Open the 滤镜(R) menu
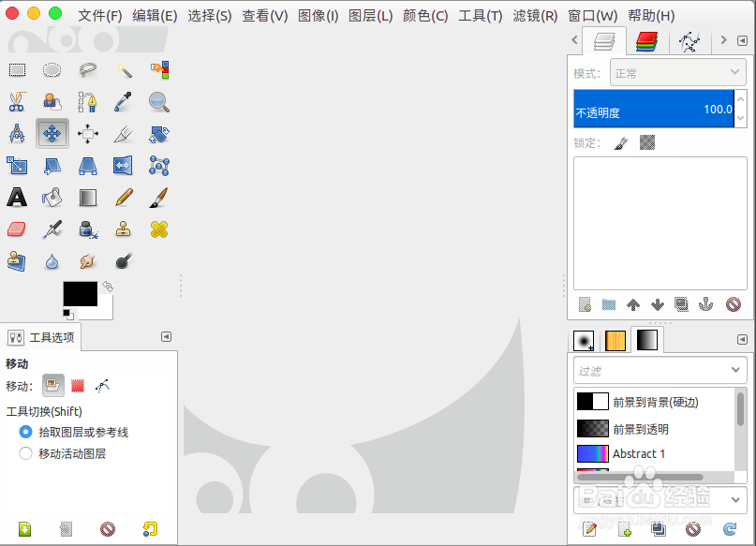 tap(535, 16)
